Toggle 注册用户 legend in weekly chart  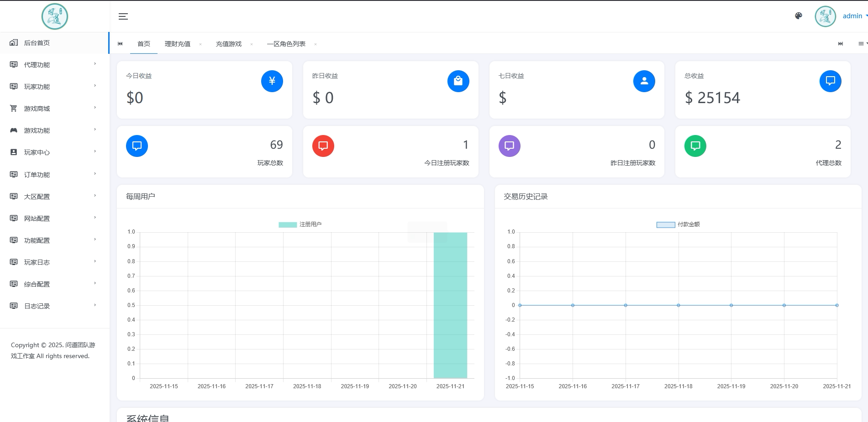[x=300, y=224]
